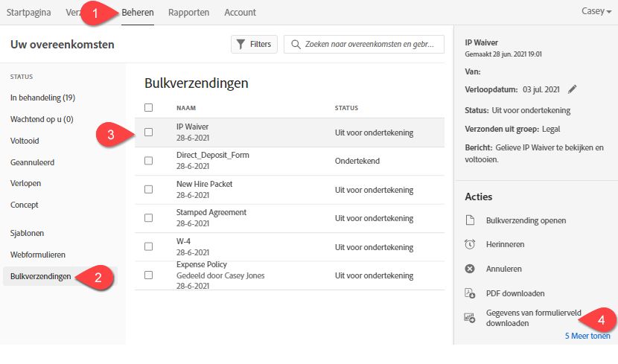
Task: Go to the Startpagina tab
Action: pyautogui.click(x=28, y=13)
